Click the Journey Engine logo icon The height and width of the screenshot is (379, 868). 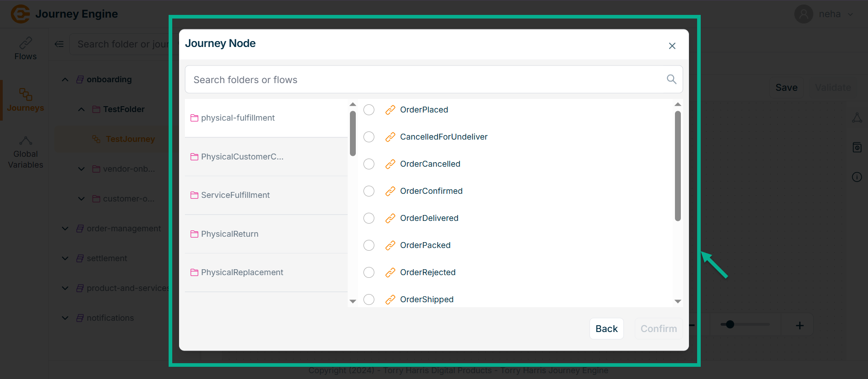click(x=20, y=14)
